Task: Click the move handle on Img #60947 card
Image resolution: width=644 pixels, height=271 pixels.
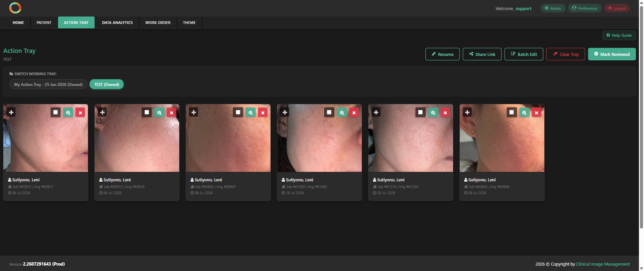Action: 194,112
